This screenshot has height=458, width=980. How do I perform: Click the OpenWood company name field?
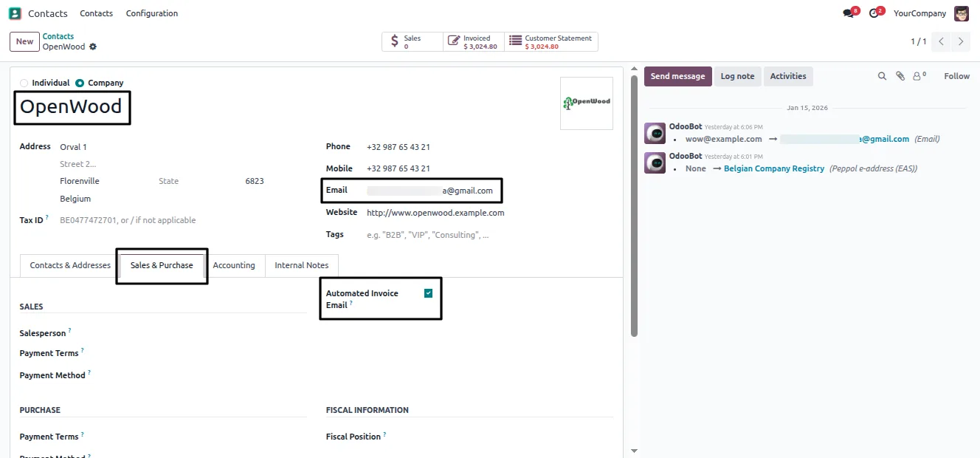click(x=71, y=107)
